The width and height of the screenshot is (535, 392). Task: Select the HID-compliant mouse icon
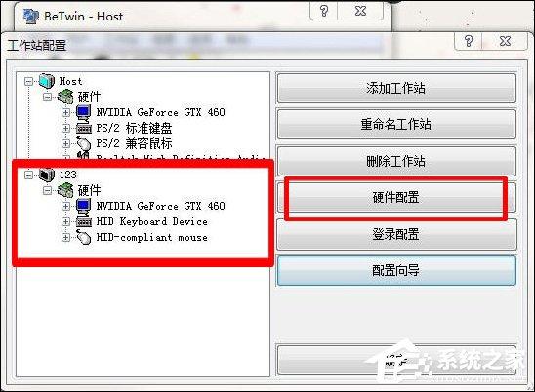tap(84, 237)
